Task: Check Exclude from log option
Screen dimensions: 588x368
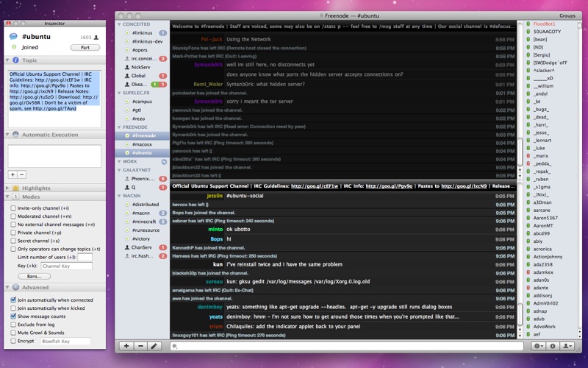Action: point(13,325)
